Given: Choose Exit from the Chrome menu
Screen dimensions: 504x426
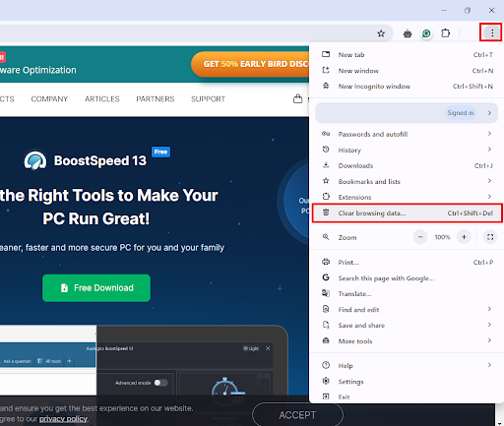Looking at the screenshot, I should pyautogui.click(x=407, y=396).
